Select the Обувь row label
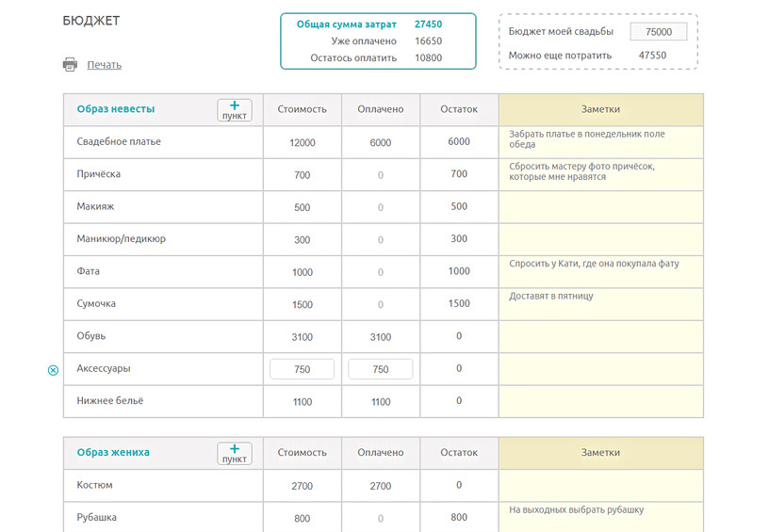The height and width of the screenshot is (532, 769). pos(91,336)
